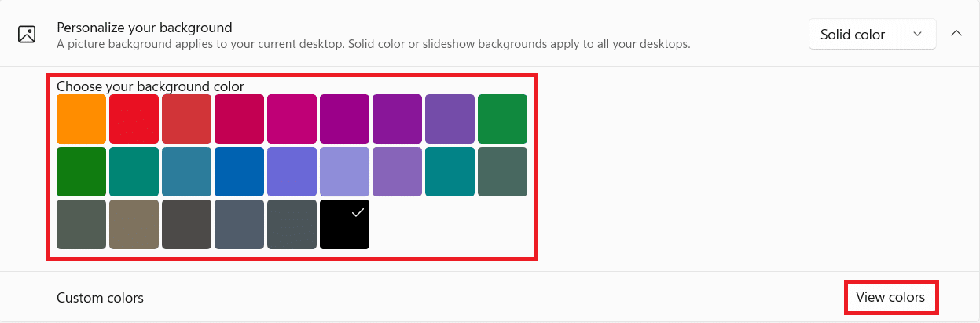Select the indigo periwinkle color swatch
The width and height of the screenshot is (980, 323).
click(x=292, y=171)
